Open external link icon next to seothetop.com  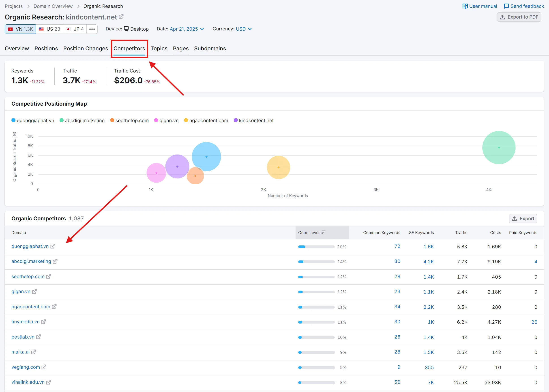click(49, 276)
